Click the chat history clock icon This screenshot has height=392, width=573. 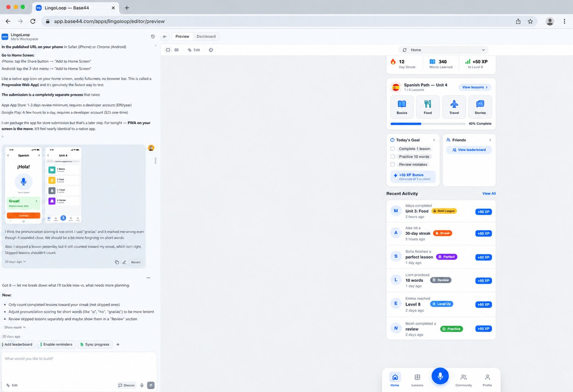153,37
